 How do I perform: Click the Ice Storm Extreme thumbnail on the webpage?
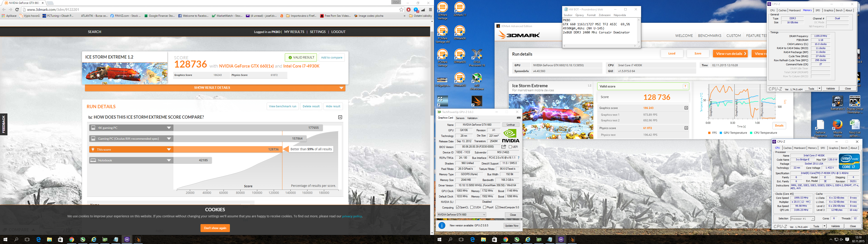coord(124,73)
